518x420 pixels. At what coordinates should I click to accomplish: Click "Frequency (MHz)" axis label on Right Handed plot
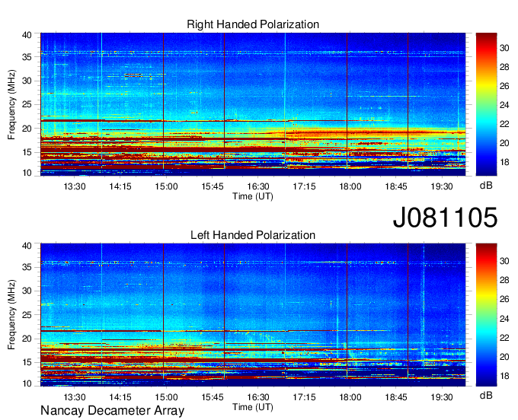tap(11, 104)
